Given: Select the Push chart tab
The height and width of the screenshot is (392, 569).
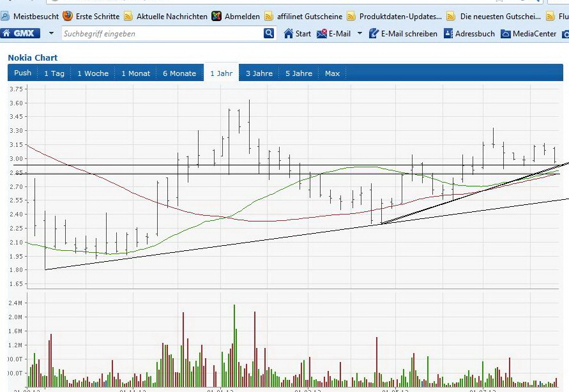Looking at the screenshot, I should 22,73.
